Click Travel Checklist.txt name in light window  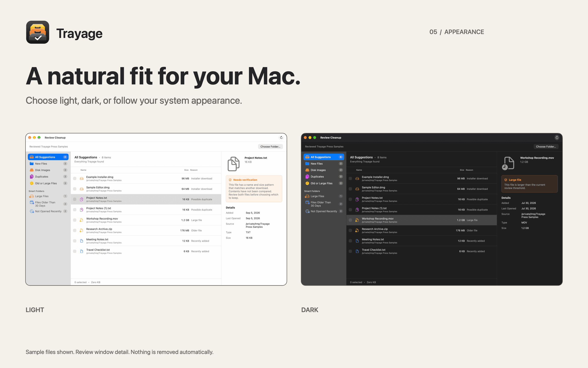point(98,250)
